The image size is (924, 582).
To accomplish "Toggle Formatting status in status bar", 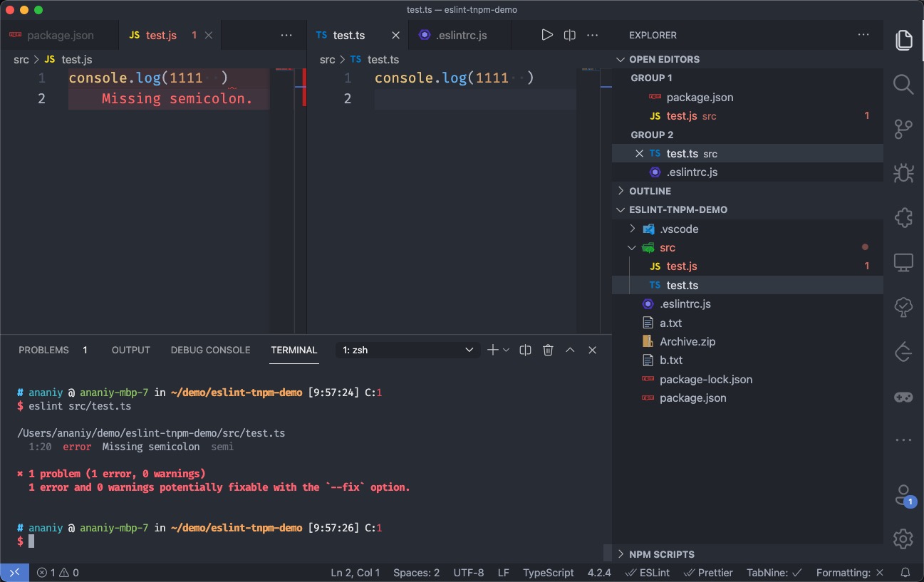I will click(x=850, y=573).
